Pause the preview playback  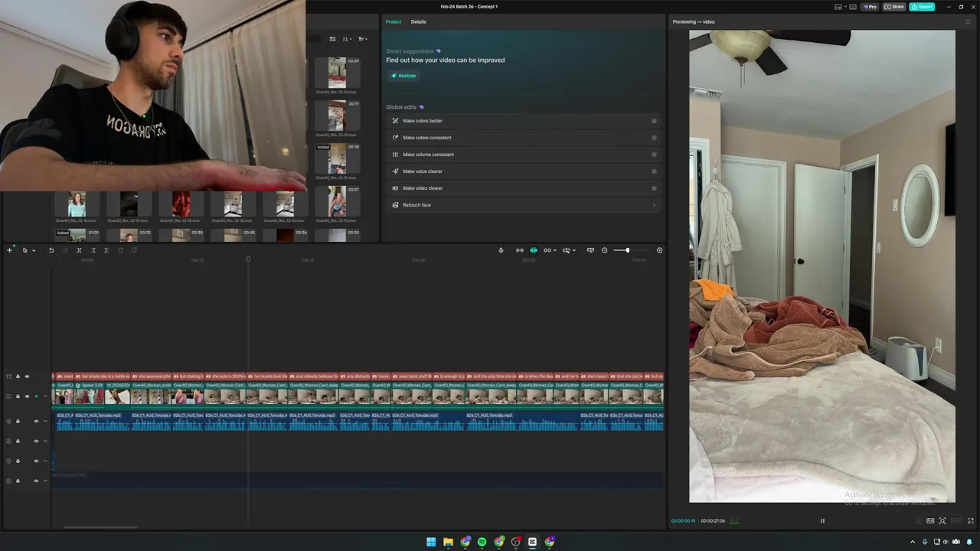pyautogui.click(x=822, y=521)
